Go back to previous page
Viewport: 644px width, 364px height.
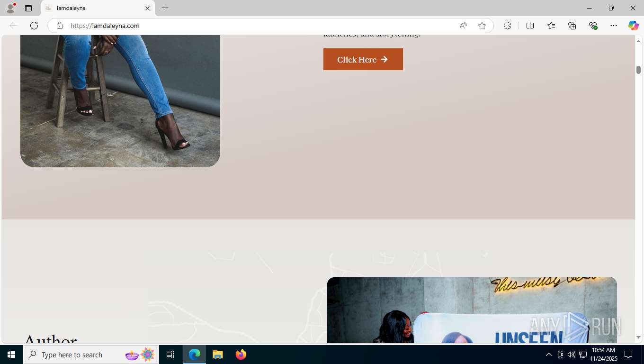(x=13, y=26)
